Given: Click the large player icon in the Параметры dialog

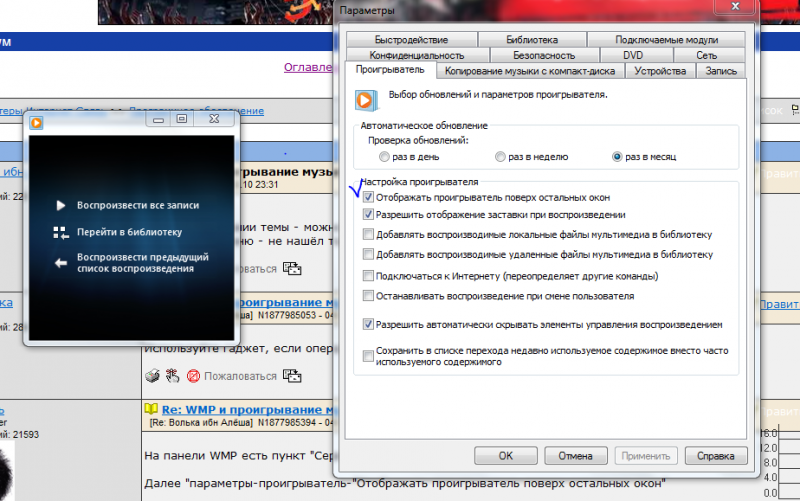Looking at the screenshot, I should coord(366,99).
